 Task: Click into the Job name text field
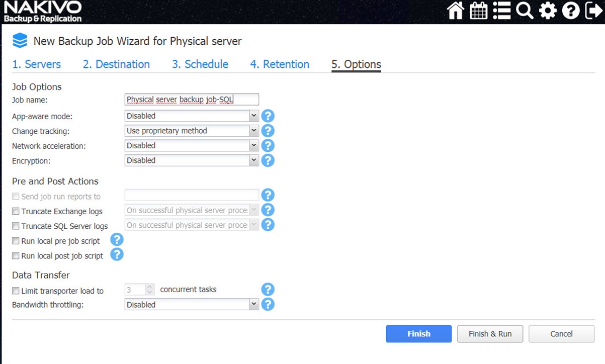(192, 100)
